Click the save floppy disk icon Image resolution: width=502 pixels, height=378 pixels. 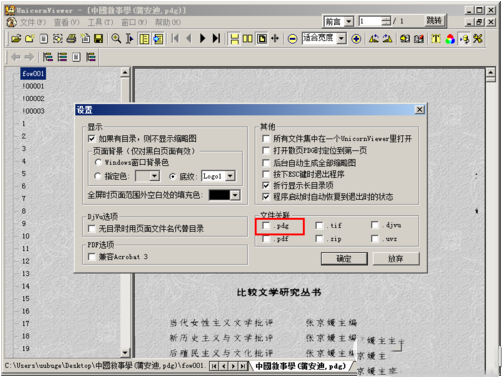point(98,39)
